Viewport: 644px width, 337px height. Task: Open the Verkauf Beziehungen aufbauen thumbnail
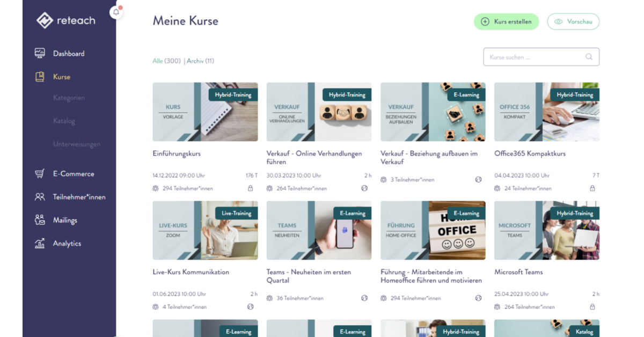click(433, 112)
